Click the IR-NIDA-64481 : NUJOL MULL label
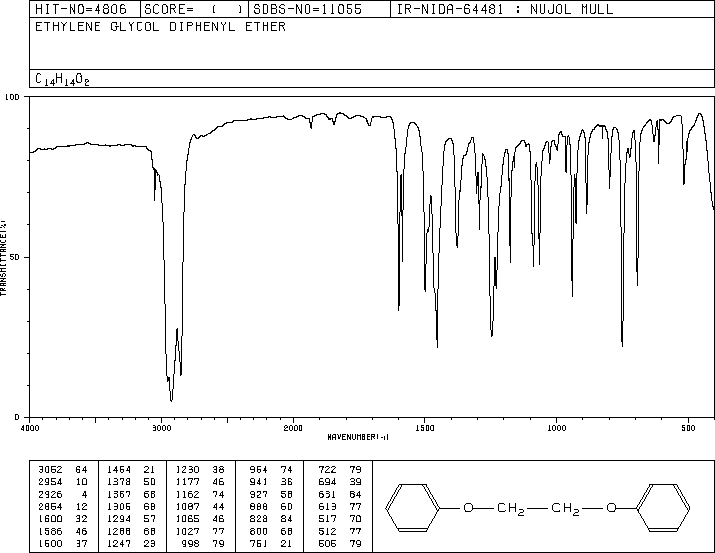715x553 pixels. (505, 9)
